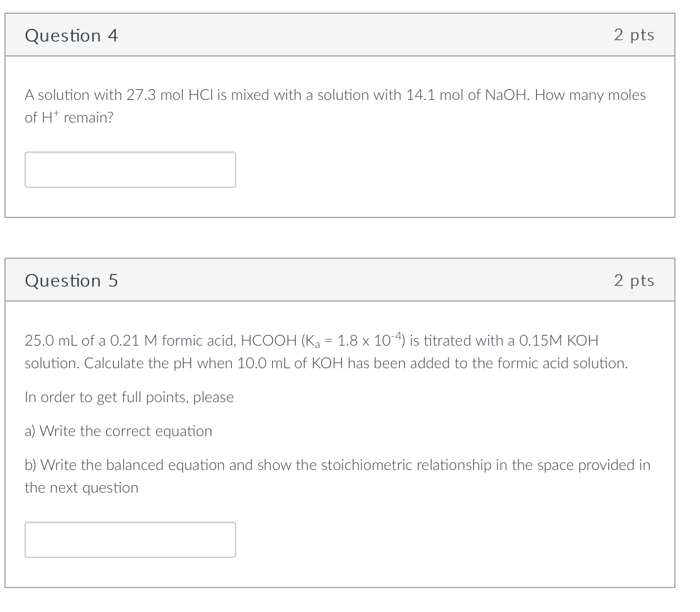Click the Question 5 header
Image resolution: width=700 pixels, height=612 pixels.
[71, 281]
